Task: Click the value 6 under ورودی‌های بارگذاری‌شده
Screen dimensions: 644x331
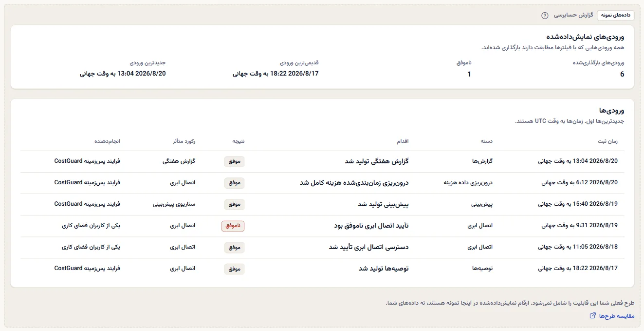Action: (622, 74)
